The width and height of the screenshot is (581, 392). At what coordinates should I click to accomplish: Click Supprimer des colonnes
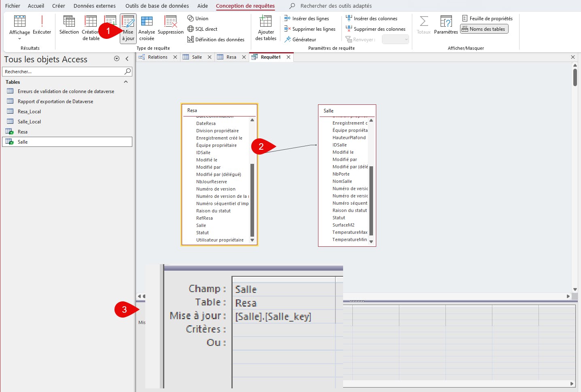tap(375, 29)
